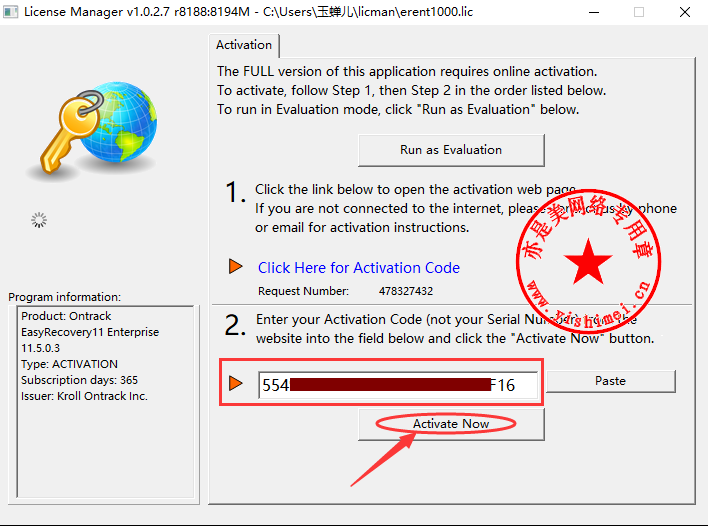Click the Type: ACTIVATION line

(70, 364)
